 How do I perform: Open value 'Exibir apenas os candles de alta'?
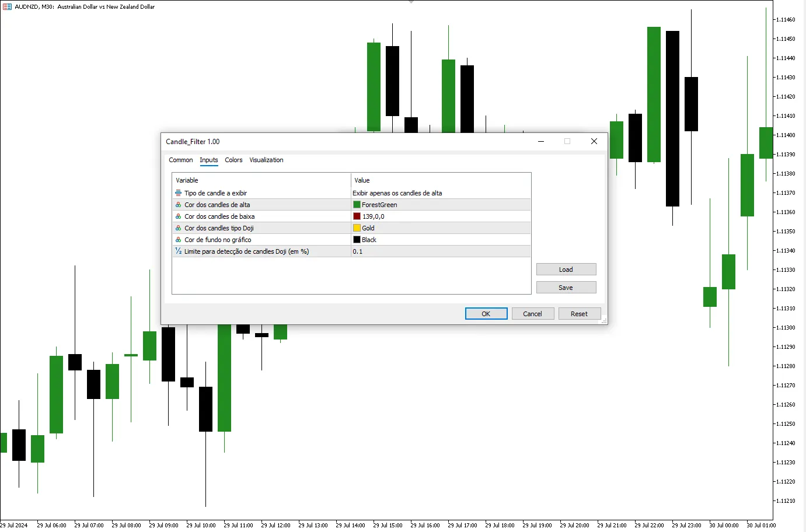point(397,193)
